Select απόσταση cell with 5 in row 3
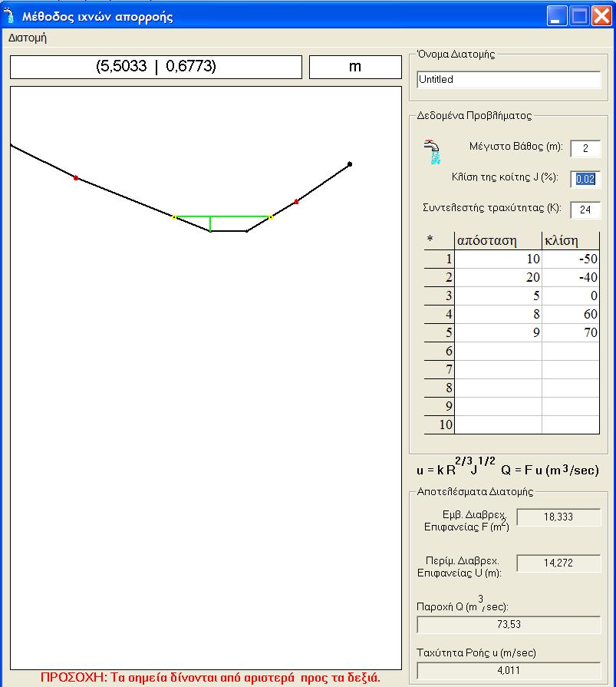The image size is (616, 687). tap(498, 296)
